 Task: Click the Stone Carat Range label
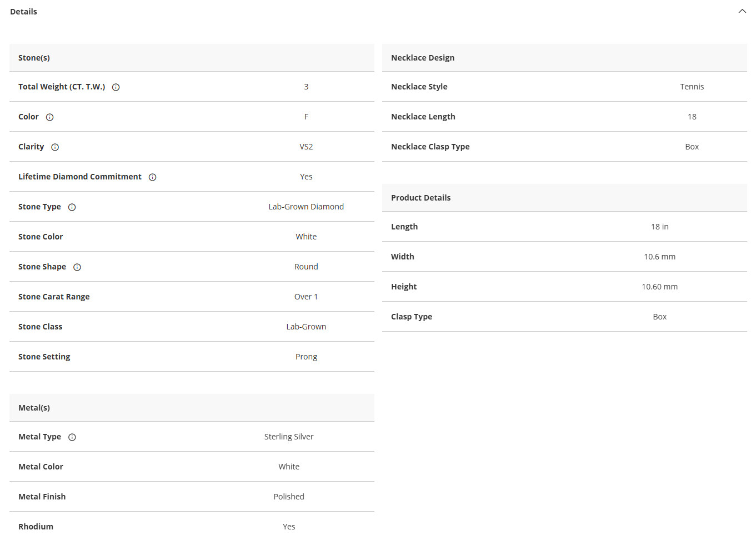pyautogui.click(x=54, y=297)
